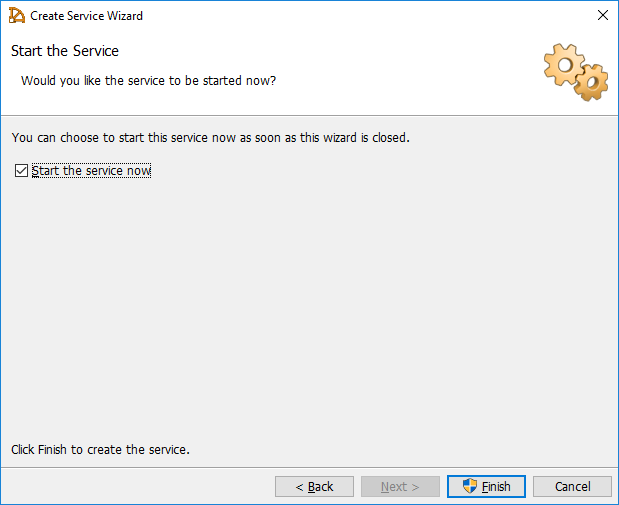Close the wizard with the X button
This screenshot has height=505, width=619.
(x=602, y=15)
